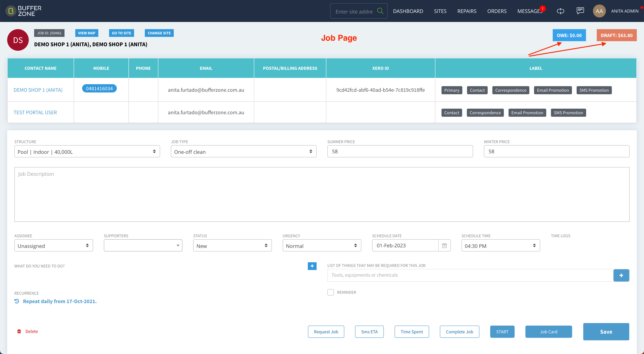Viewport: 644px width, 354px height.
Task: Click the sync refresh arrows icon
Action: point(560,11)
